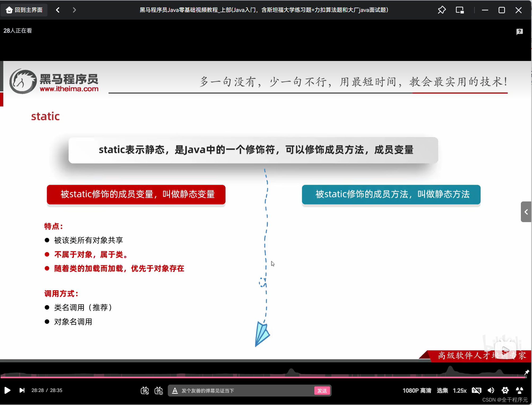
Task: Expand the collapsed right side panel
Action: 526,212
